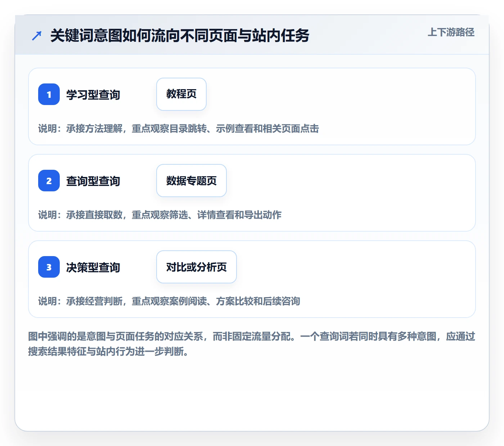Screen dimensions: 504x446
Task: Select the 教程页 chip
Action: pyautogui.click(x=181, y=94)
